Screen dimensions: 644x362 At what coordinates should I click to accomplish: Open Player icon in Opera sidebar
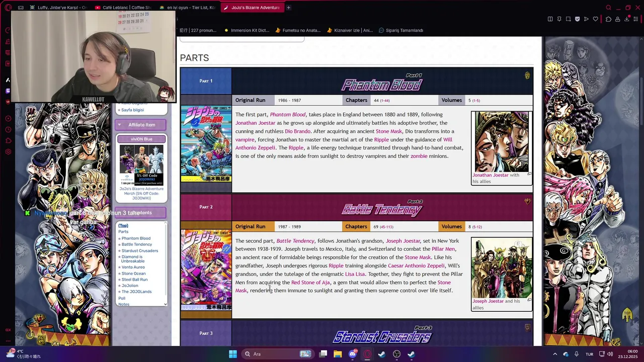point(8,119)
